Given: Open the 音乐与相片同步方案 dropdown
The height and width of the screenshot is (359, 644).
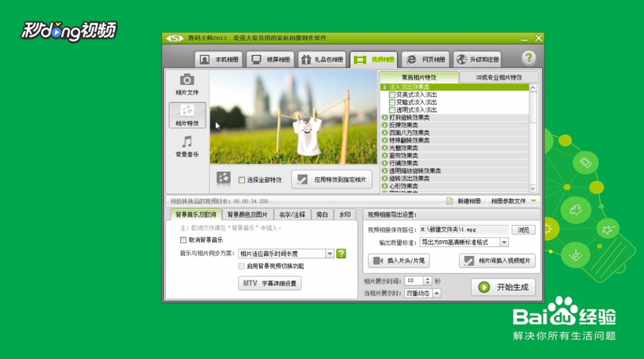Looking at the screenshot, I should click(330, 253).
